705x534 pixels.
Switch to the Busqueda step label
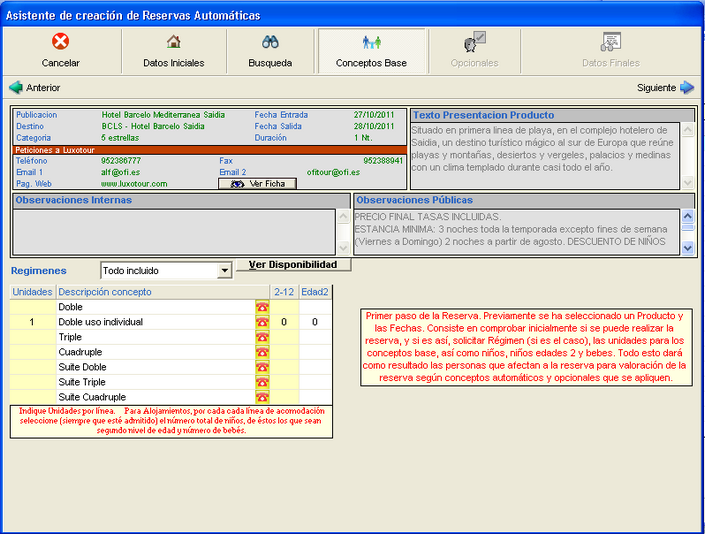(270, 63)
